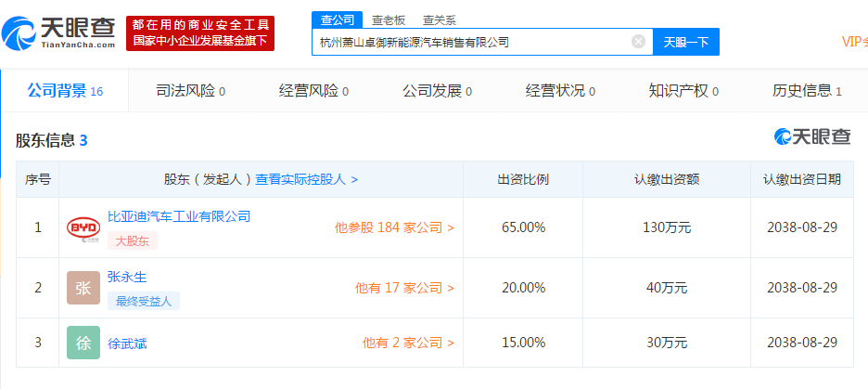Open 张 avatar of 张永生
Viewport: 868px width, 389px height.
pyautogui.click(x=83, y=288)
